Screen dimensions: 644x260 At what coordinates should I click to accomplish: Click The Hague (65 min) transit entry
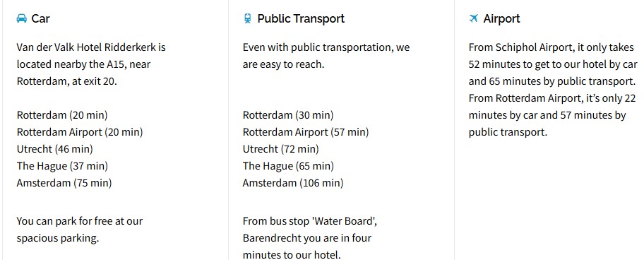[288, 166]
